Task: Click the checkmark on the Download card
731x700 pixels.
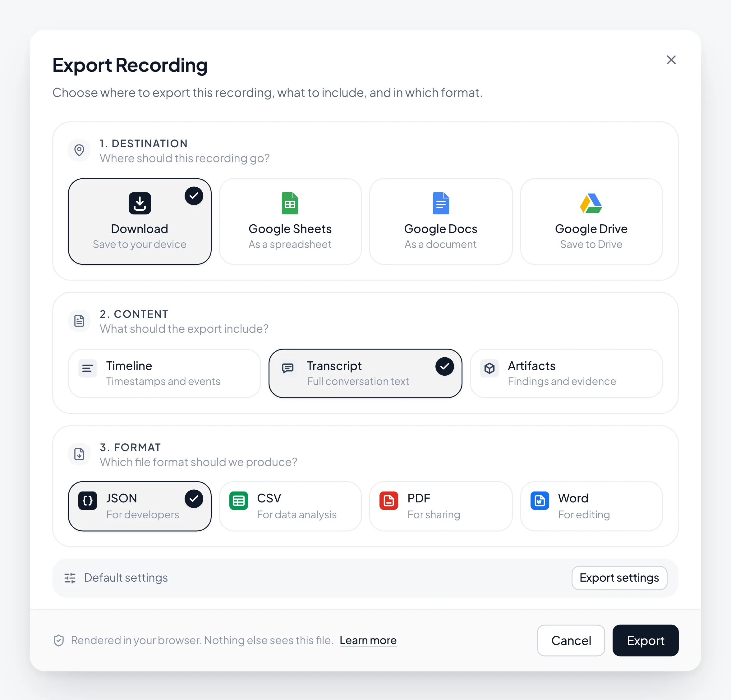Action: [x=194, y=196]
